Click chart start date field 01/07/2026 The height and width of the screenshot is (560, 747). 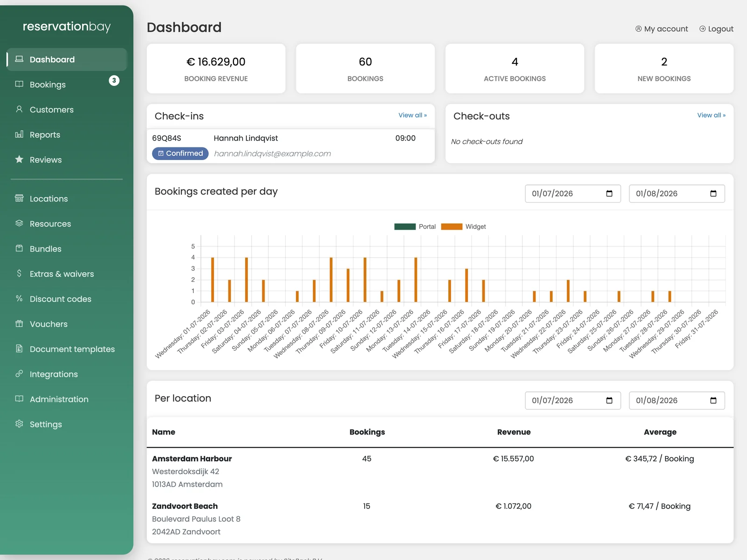click(x=573, y=194)
